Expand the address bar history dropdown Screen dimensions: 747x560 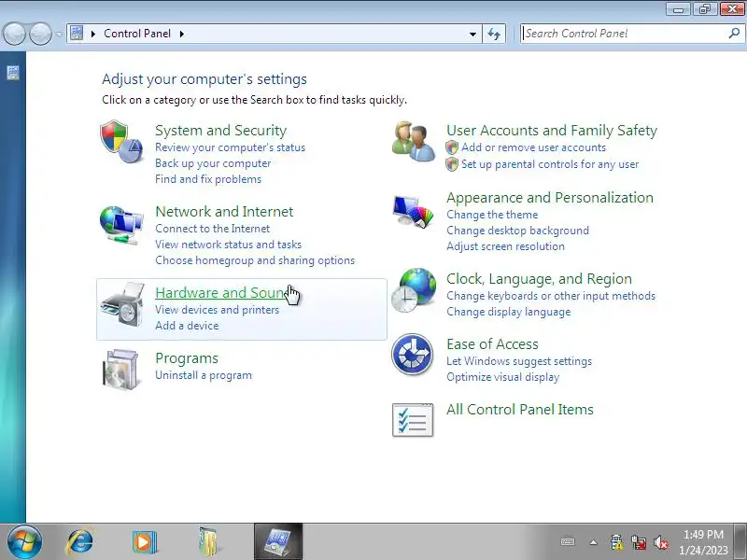click(x=472, y=34)
